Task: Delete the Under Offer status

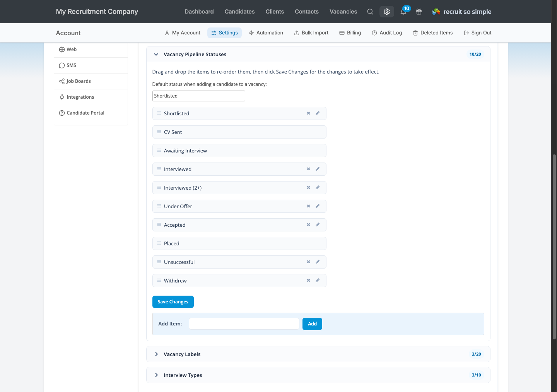Action: (x=309, y=206)
